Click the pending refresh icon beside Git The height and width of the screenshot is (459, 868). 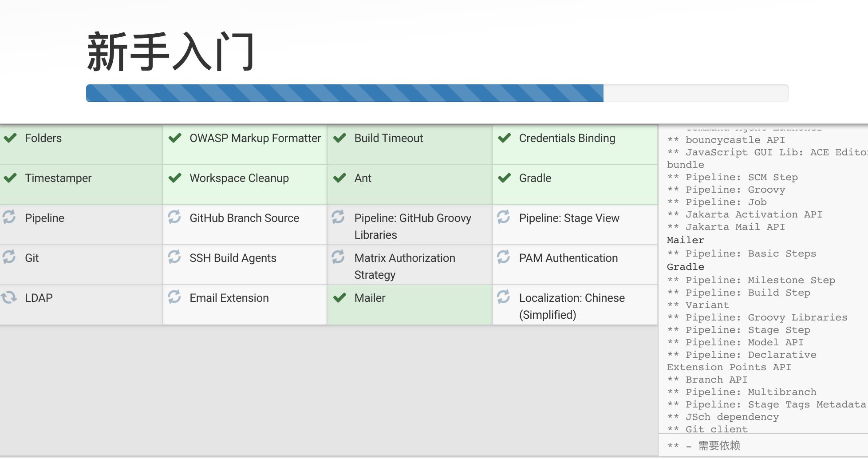(9, 257)
